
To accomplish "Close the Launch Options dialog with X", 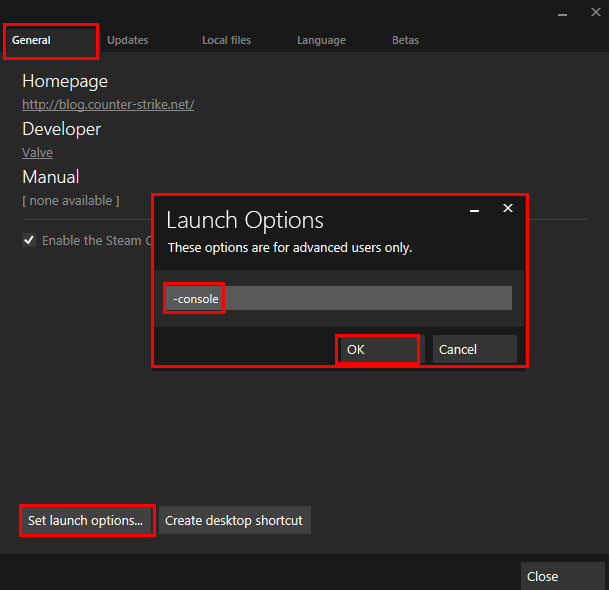I will point(508,208).
